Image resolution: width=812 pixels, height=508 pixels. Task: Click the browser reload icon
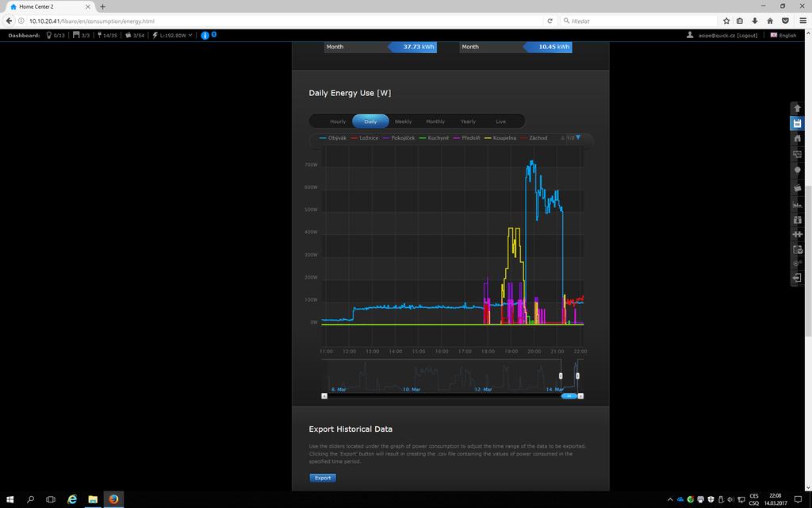550,21
